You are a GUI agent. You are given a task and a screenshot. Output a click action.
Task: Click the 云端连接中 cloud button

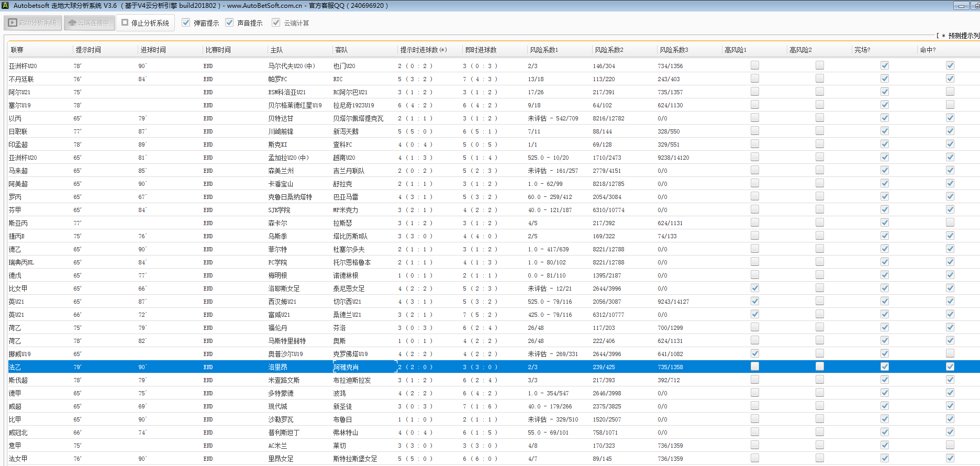[x=89, y=23]
